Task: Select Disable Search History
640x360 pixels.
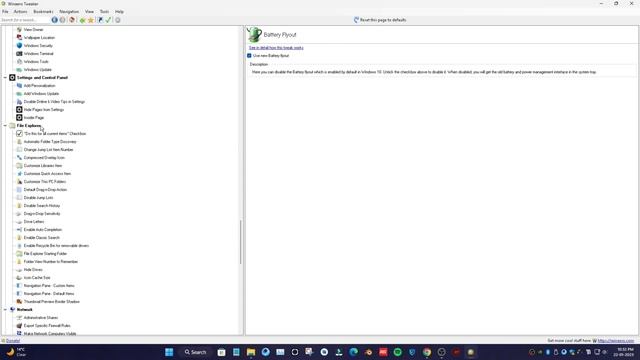Action: [x=42, y=206]
